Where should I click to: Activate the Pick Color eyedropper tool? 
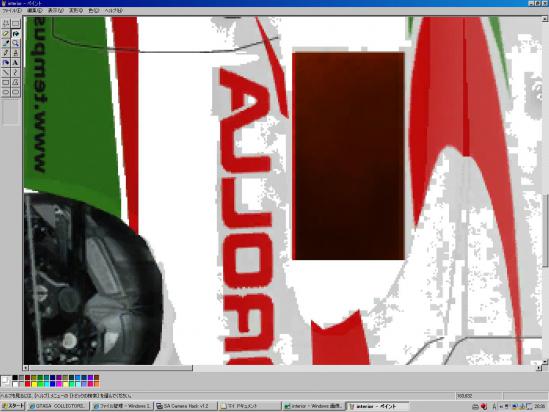[6, 43]
